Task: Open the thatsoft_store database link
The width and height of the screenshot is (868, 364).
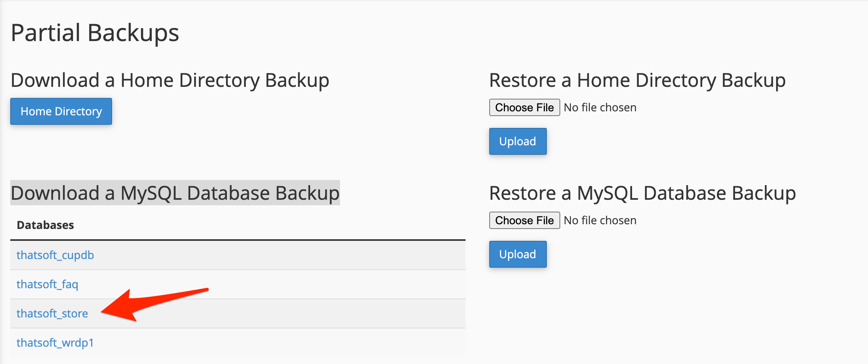Action: 52,313
